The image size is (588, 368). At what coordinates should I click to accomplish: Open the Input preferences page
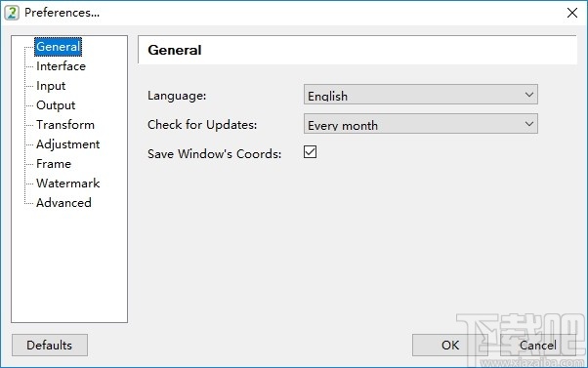(x=51, y=86)
